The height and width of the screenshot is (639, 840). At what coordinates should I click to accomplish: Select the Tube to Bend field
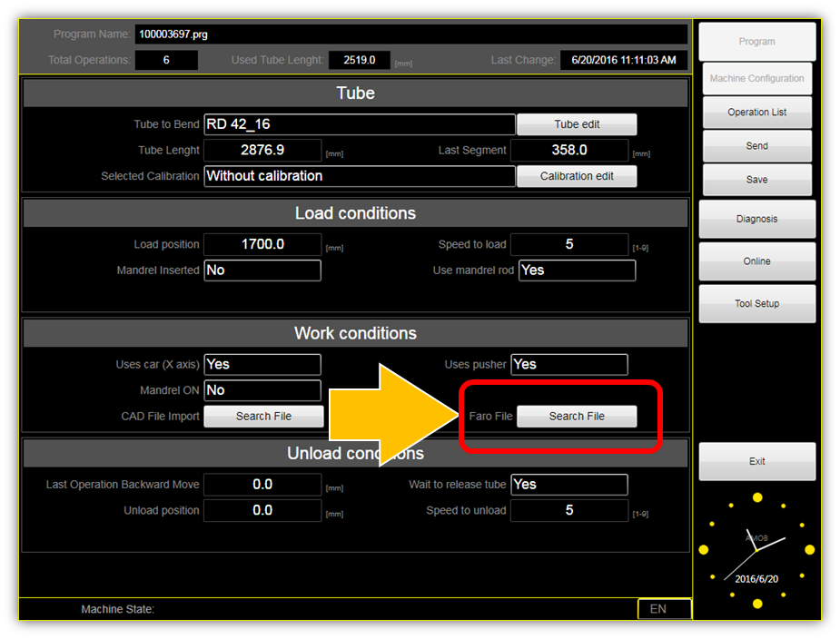click(x=360, y=125)
